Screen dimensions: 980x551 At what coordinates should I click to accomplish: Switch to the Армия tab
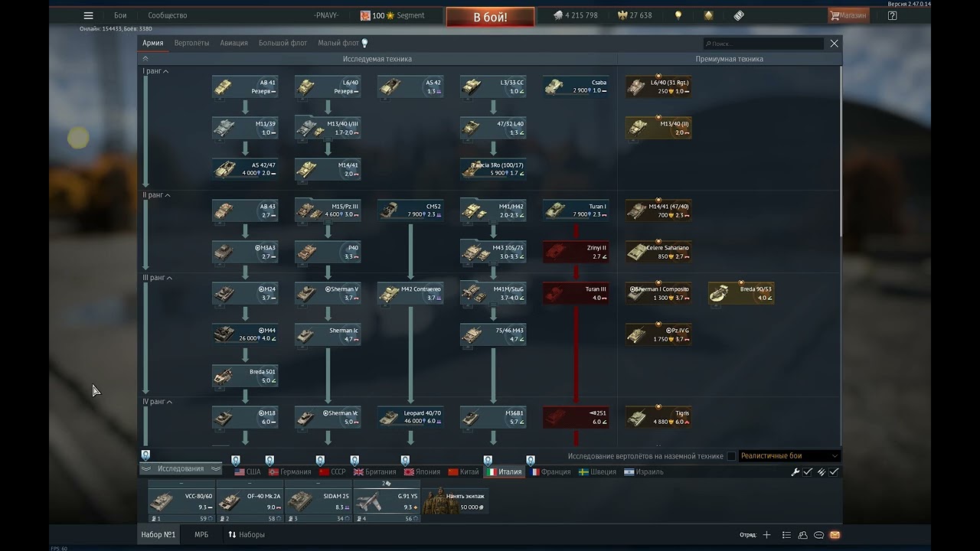click(152, 43)
